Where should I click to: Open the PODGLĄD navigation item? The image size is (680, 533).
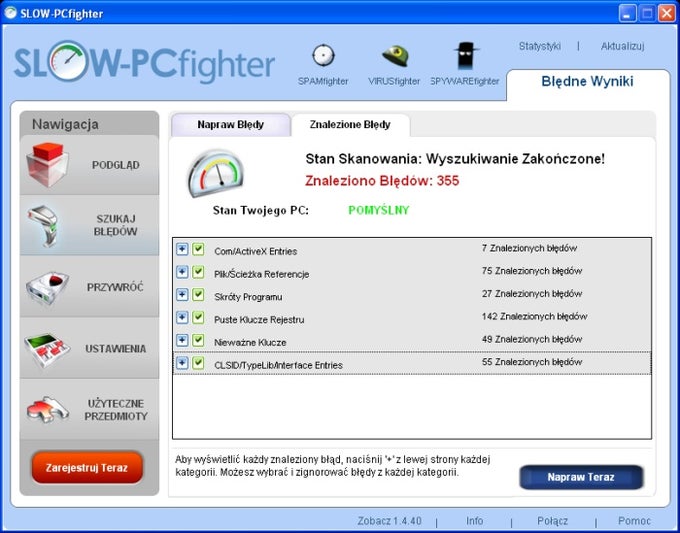coord(89,165)
